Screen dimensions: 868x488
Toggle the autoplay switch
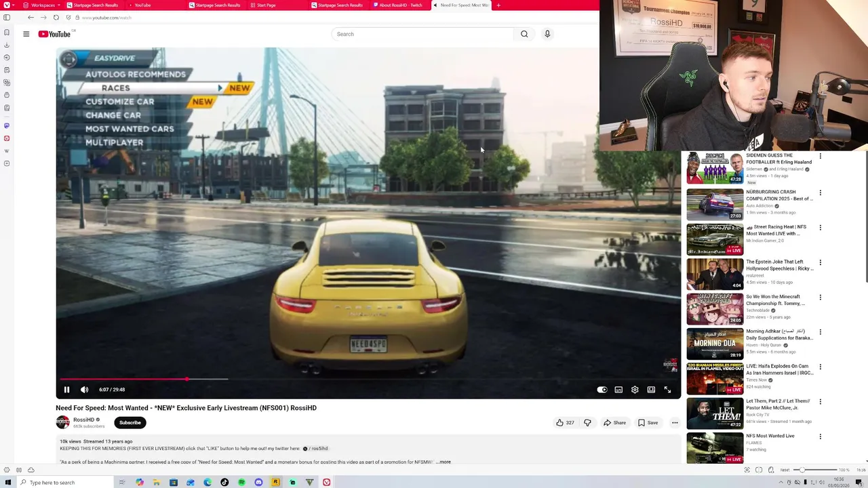[601, 390]
